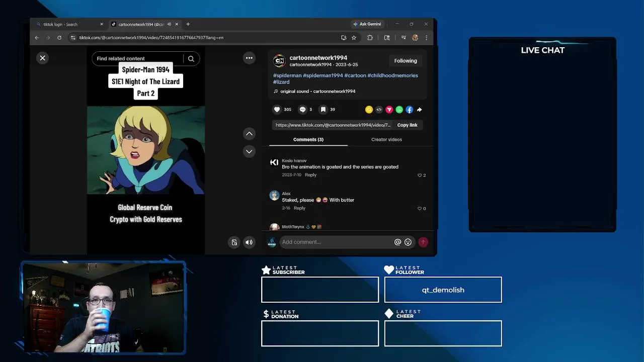The width and height of the screenshot is (644, 362).
Task: Click the embed code icon
Action: [x=379, y=110]
